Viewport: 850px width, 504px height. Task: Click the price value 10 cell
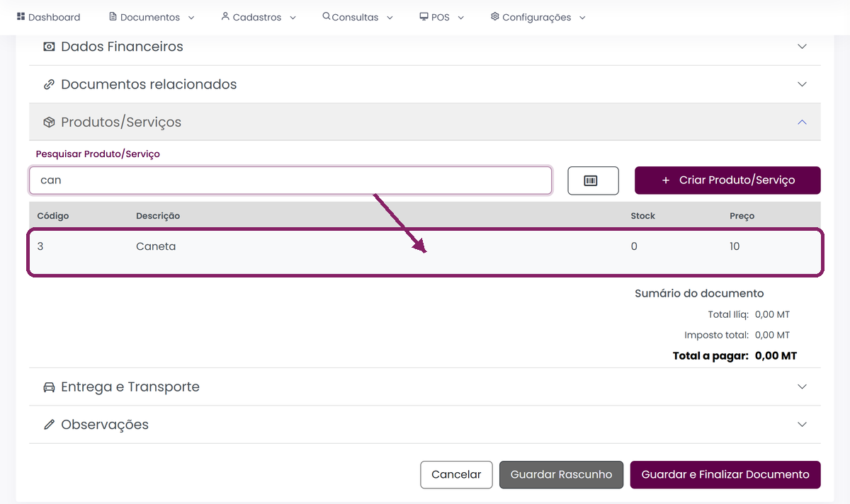[x=735, y=246]
